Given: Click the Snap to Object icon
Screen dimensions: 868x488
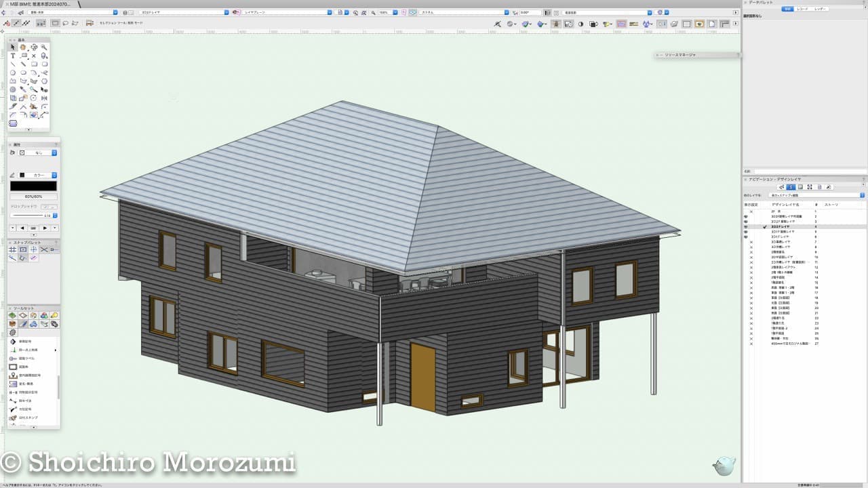Looking at the screenshot, I should coord(23,250).
